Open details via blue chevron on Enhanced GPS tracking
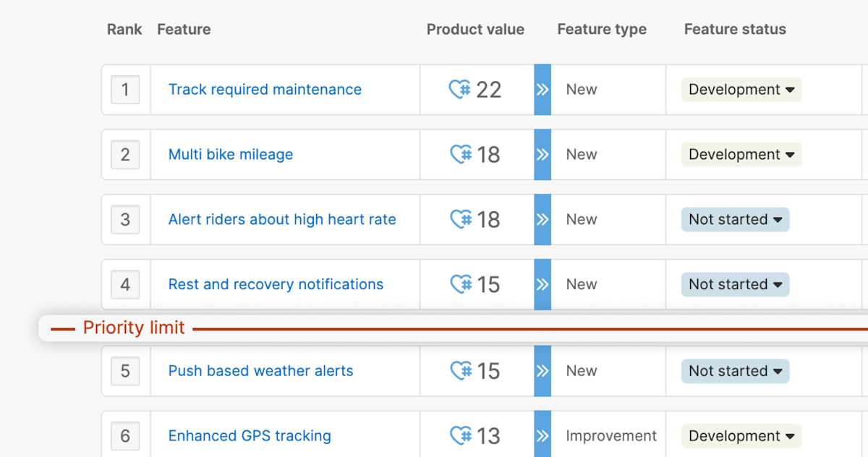Screen dimensions: 868x457 (x=542, y=435)
